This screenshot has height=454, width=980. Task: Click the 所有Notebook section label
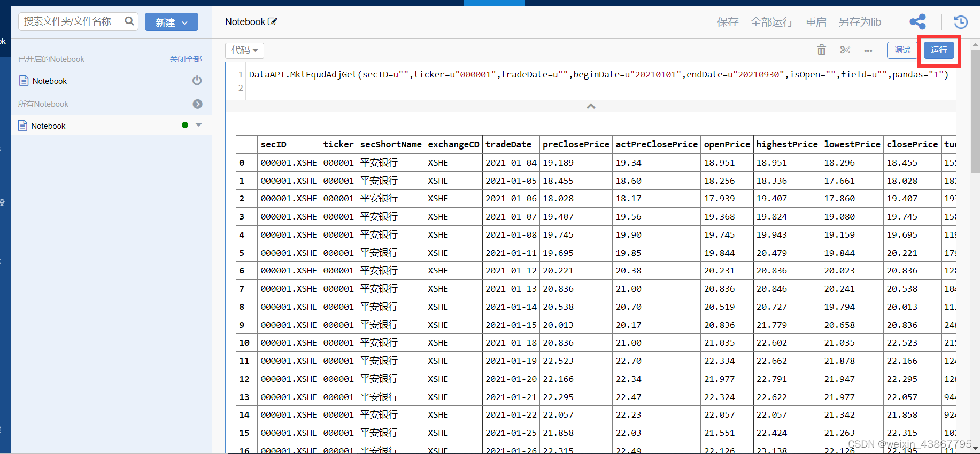click(x=43, y=104)
